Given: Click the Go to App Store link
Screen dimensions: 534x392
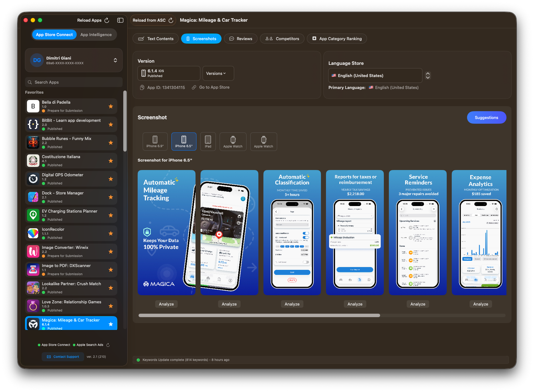Looking at the screenshot, I should (x=214, y=87).
